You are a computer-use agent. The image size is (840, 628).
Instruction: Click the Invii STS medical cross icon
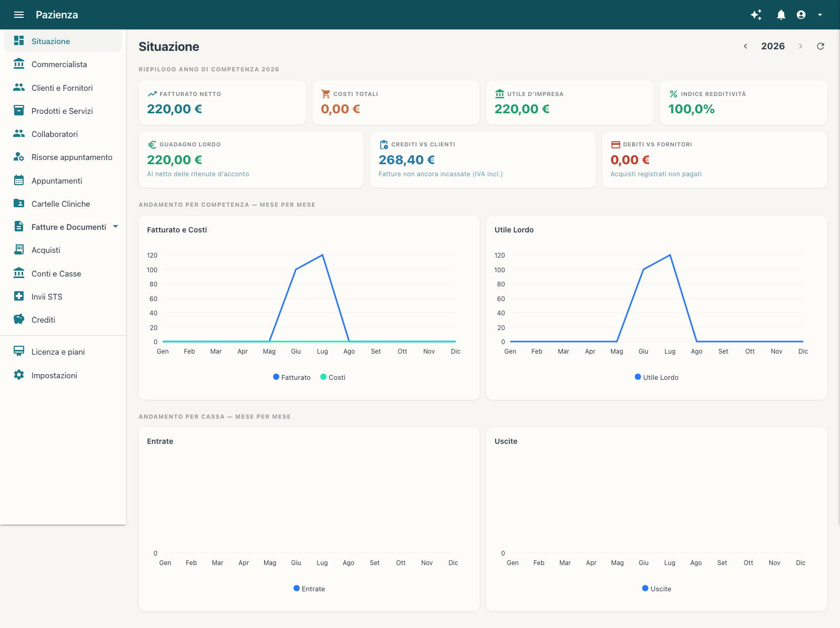click(19, 296)
